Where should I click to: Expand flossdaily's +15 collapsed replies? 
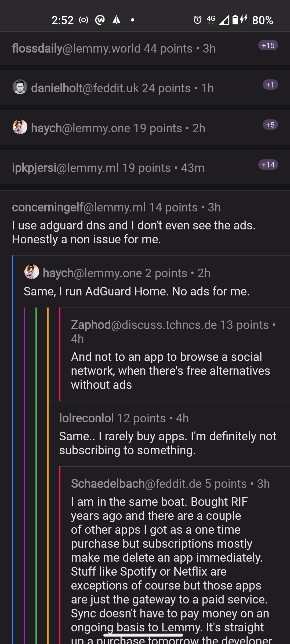click(x=268, y=45)
